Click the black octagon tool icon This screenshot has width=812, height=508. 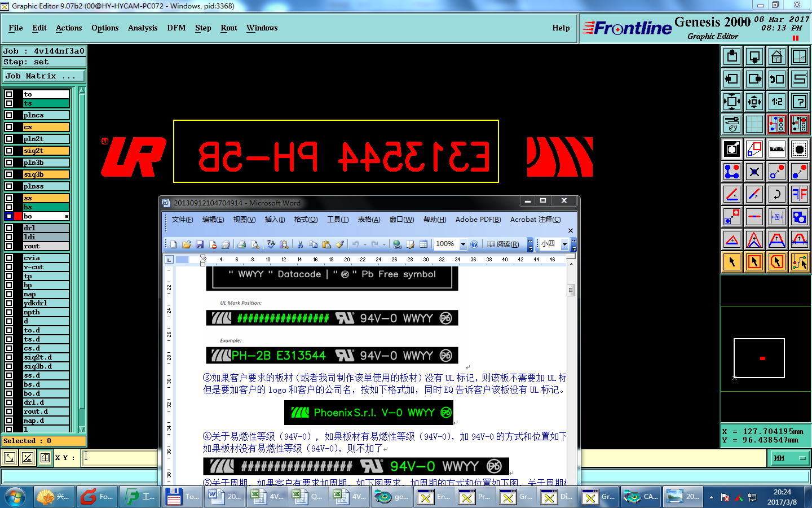(x=800, y=149)
